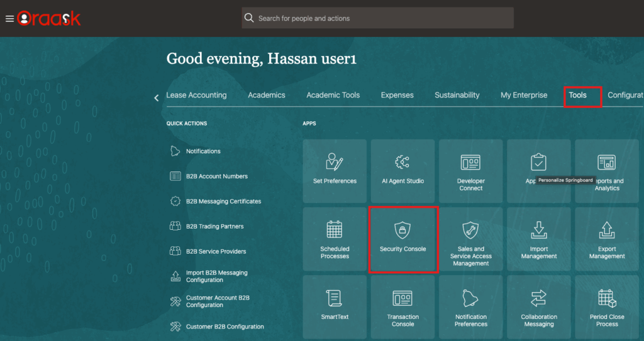
Task: Open B2B Service Providers link
Action: tap(216, 252)
